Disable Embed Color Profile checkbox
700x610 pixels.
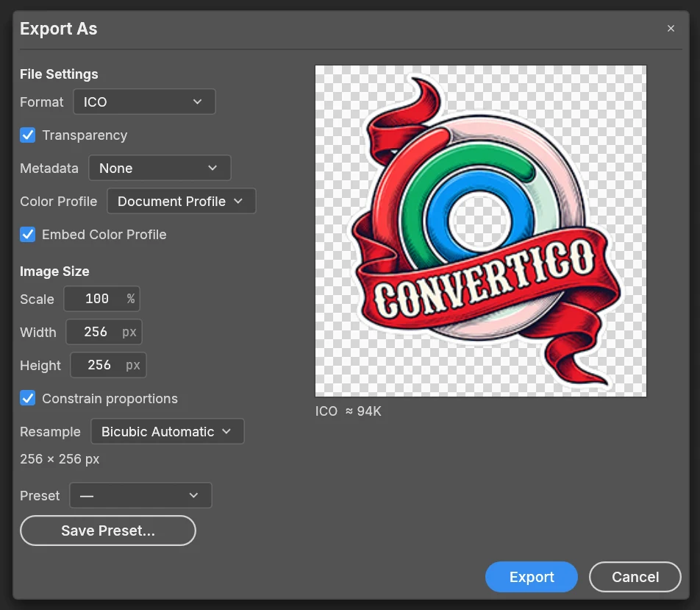(28, 234)
